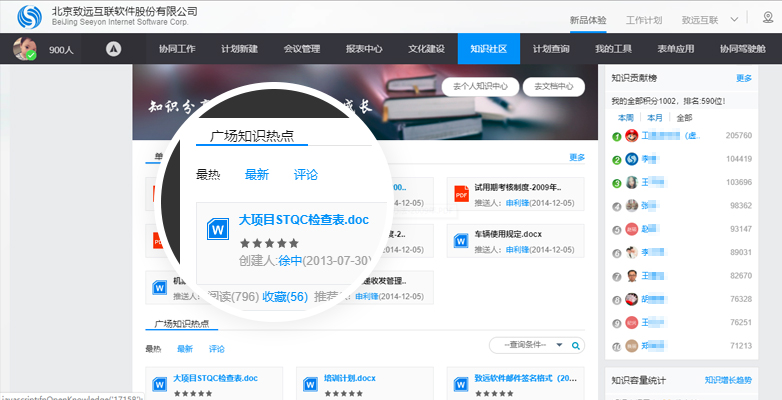Switch ranking to 本月 tab

(654, 117)
